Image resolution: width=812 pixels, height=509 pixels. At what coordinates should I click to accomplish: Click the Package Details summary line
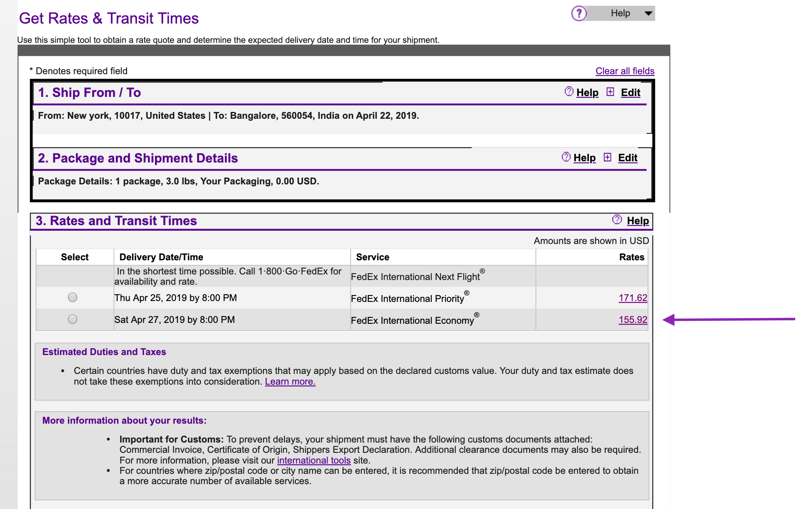point(179,181)
